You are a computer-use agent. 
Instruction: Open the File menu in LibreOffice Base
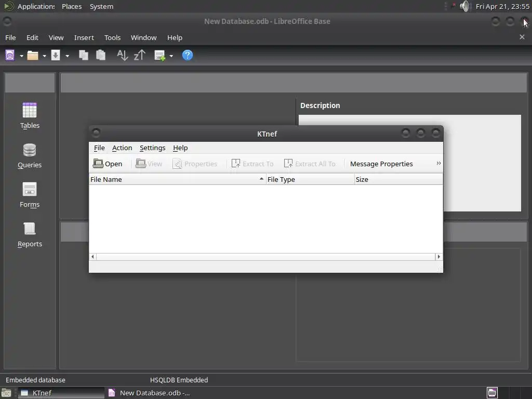click(10, 37)
